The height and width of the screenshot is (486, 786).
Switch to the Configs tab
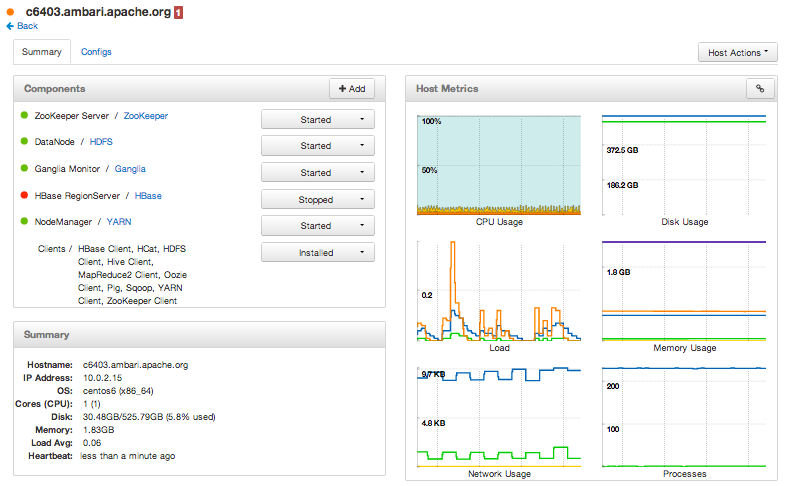tap(96, 52)
